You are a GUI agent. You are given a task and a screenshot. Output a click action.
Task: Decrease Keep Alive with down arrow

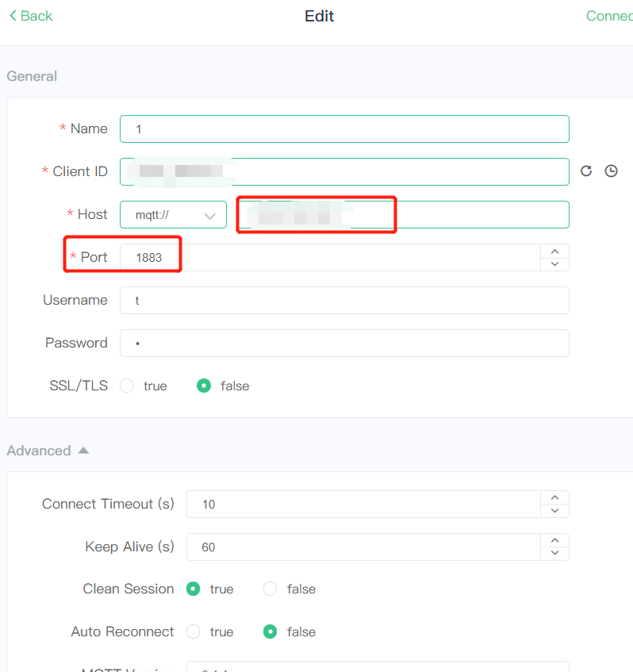click(x=554, y=554)
